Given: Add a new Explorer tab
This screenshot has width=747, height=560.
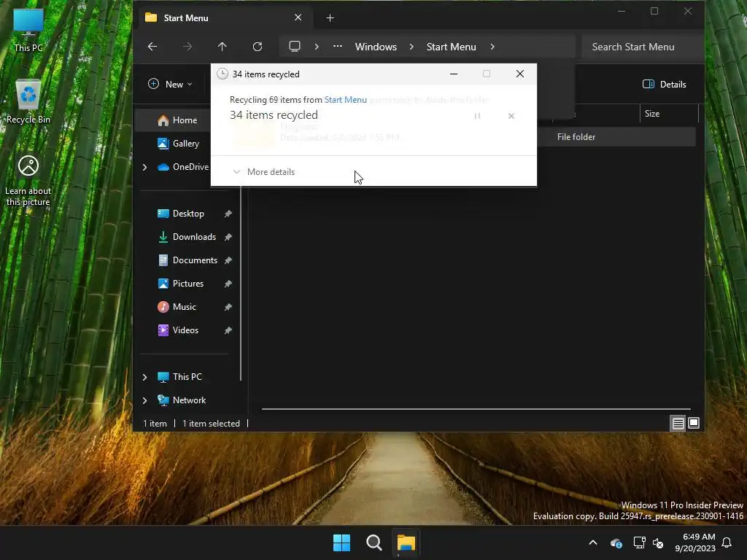Looking at the screenshot, I should tap(330, 18).
